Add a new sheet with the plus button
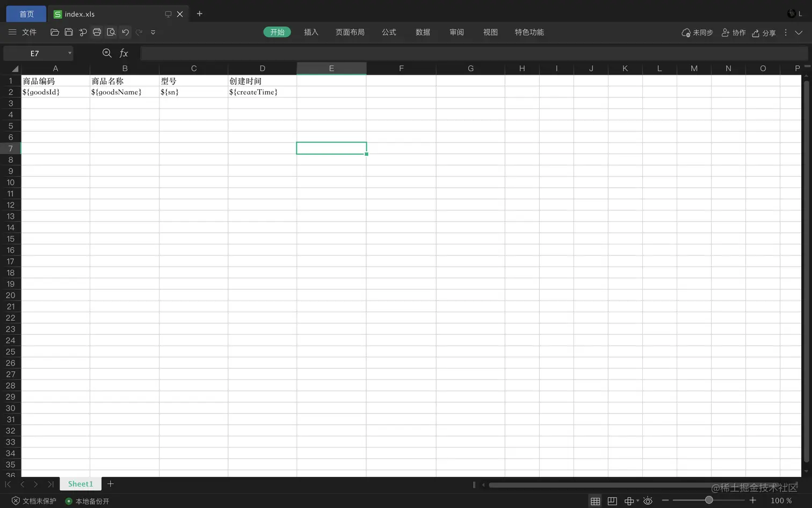The width and height of the screenshot is (812, 508). pos(111,484)
